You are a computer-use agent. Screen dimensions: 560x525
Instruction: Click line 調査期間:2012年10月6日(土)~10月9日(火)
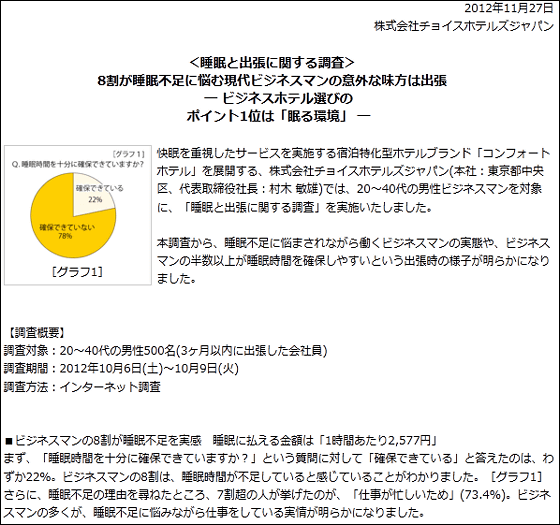[x=121, y=369]
